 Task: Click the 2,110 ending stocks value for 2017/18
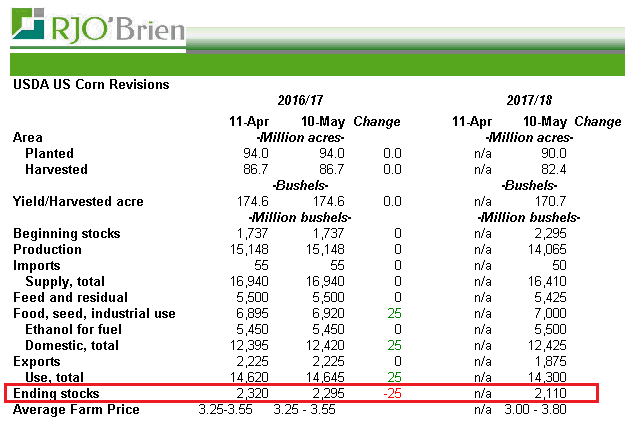coord(549,393)
